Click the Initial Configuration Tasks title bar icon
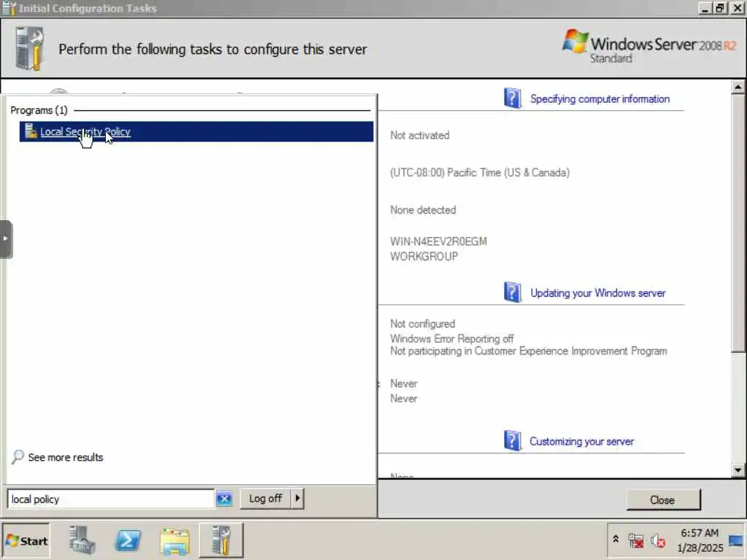Viewport: 747px width, 560px height. pos(9,8)
